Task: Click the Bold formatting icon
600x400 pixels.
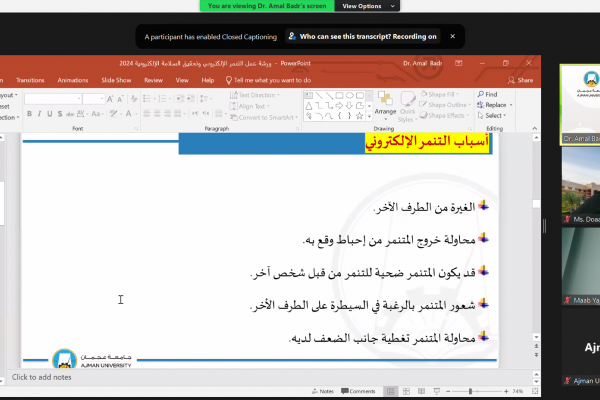Action: [x=29, y=114]
